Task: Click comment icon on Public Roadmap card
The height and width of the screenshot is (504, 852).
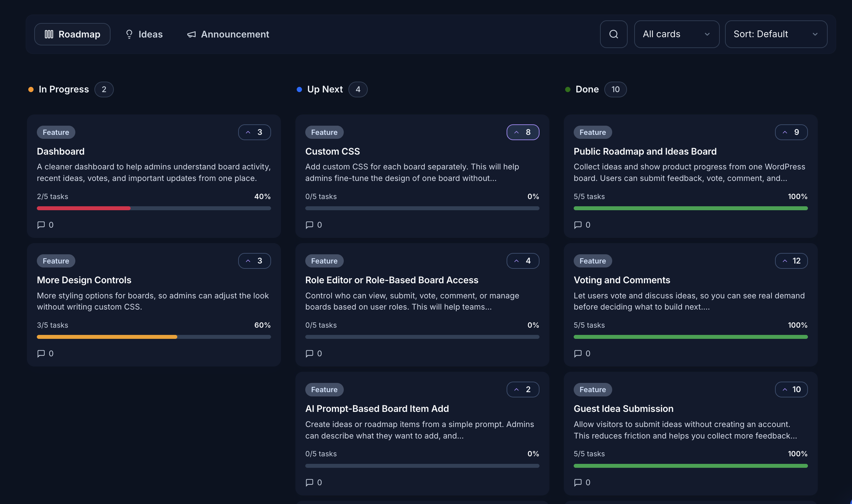Action: click(x=578, y=225)
